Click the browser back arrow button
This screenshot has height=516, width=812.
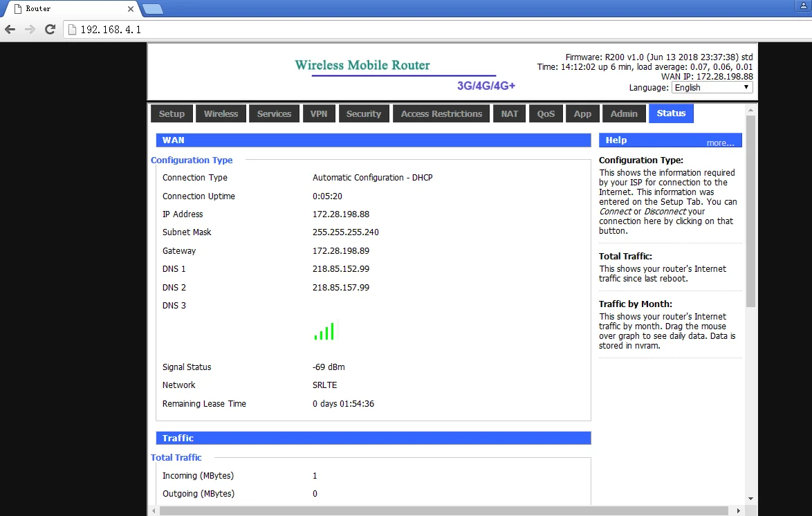pos(10,29)
